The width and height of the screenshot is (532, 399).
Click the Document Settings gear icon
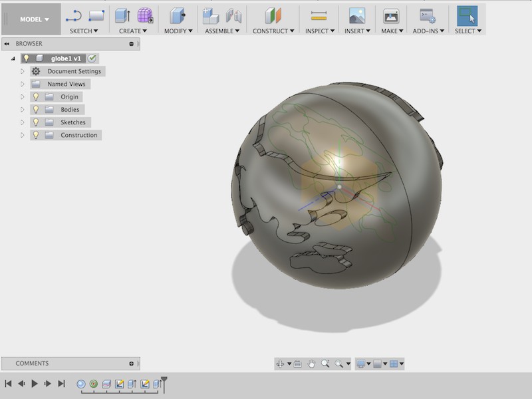(x=36, y=71)
